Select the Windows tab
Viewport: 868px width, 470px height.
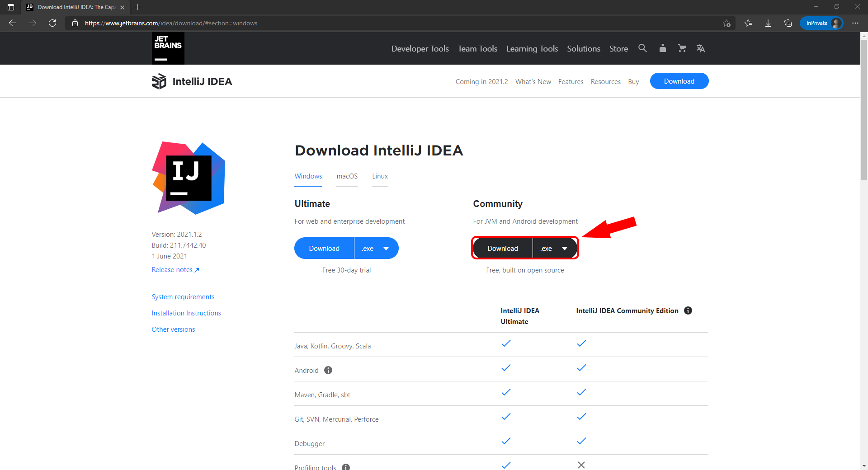pos(308,176)
